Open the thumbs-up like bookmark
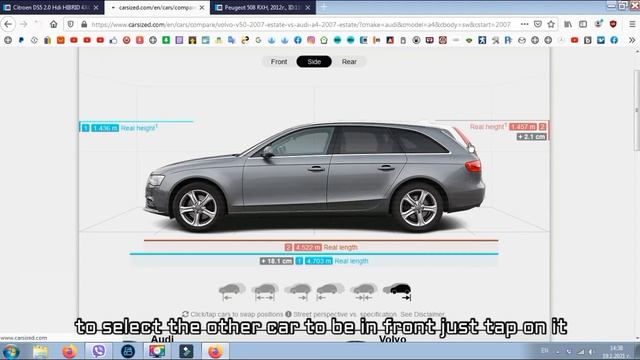640x360 pixels. (113, 40)
